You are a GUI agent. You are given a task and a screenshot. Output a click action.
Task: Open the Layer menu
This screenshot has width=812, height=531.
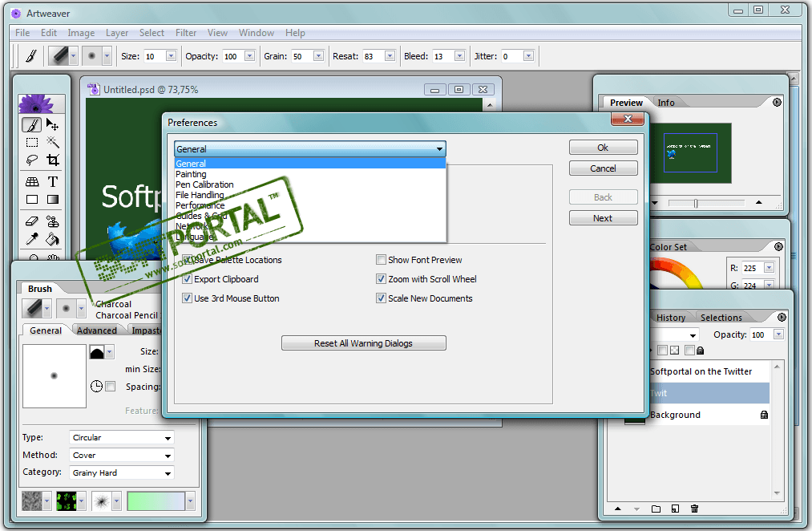117,33
